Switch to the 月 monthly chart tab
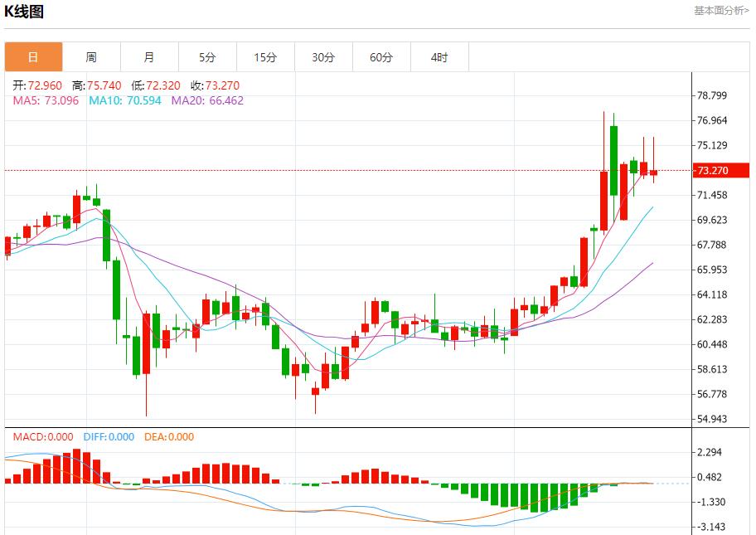756x535 pixels. click(x=149, y=56)
